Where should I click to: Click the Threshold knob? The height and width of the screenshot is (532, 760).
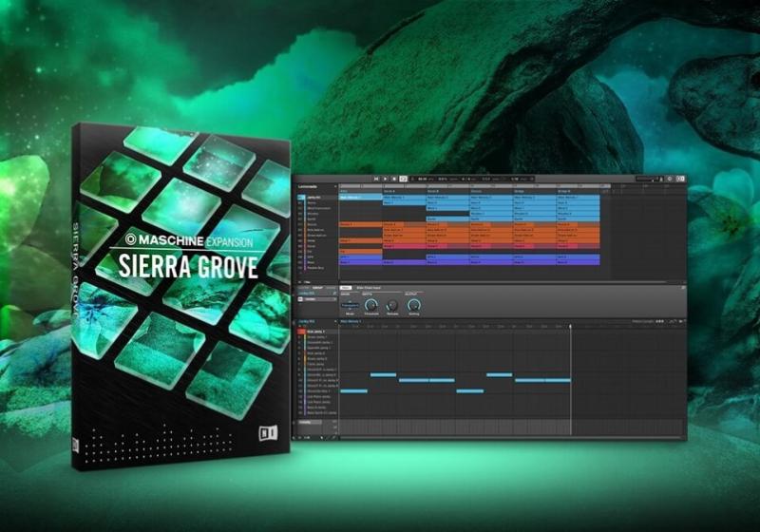pyautogui.click(x=370, y=305)
